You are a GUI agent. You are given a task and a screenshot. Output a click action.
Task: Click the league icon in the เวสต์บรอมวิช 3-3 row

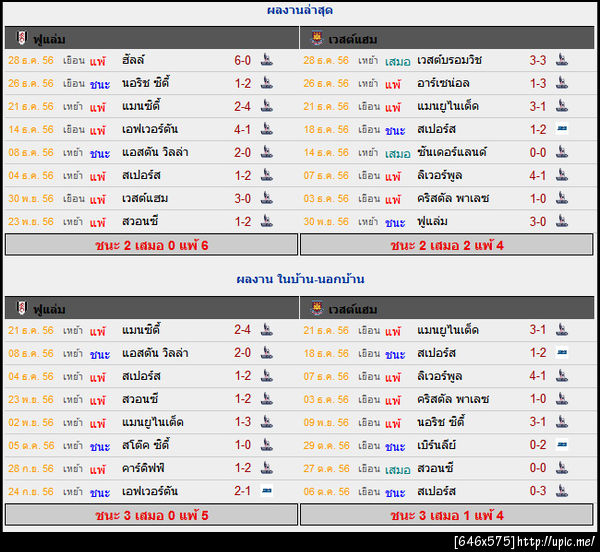point(562,60)
